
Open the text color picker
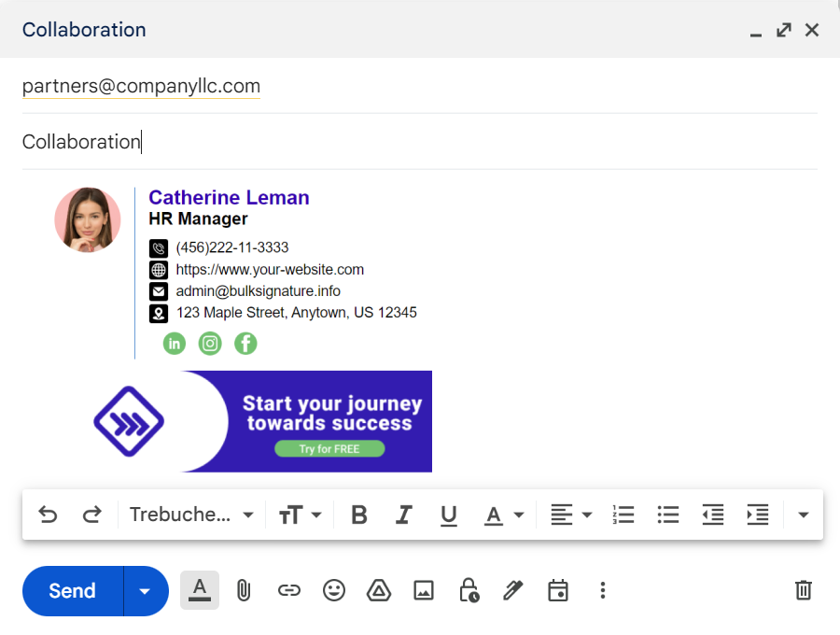click(x=504, y=515)
